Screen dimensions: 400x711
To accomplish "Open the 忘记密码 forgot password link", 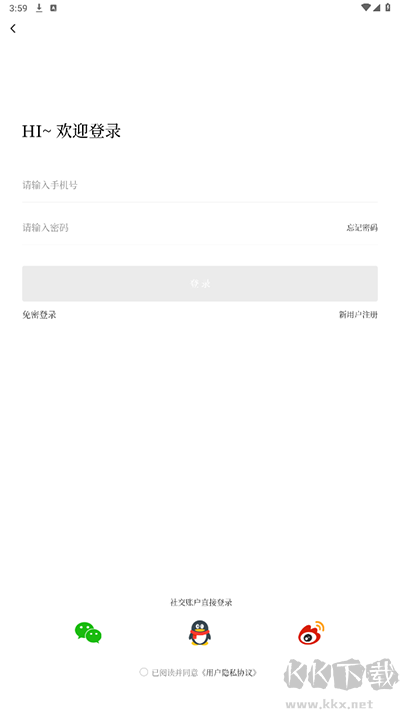I will point(362,228).
